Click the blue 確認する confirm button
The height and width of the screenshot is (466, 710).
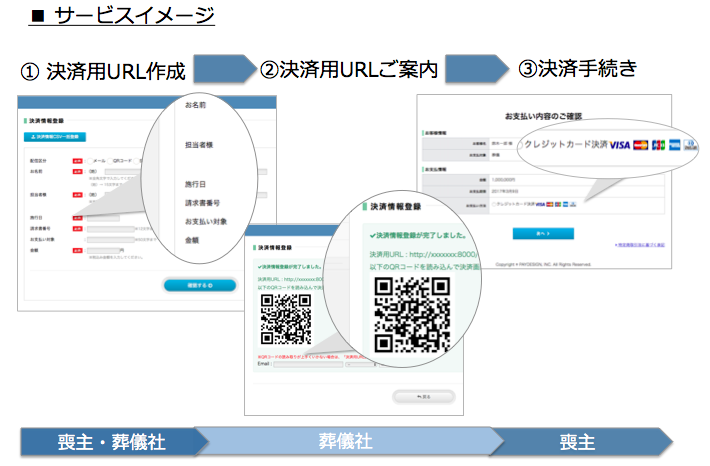200,285
